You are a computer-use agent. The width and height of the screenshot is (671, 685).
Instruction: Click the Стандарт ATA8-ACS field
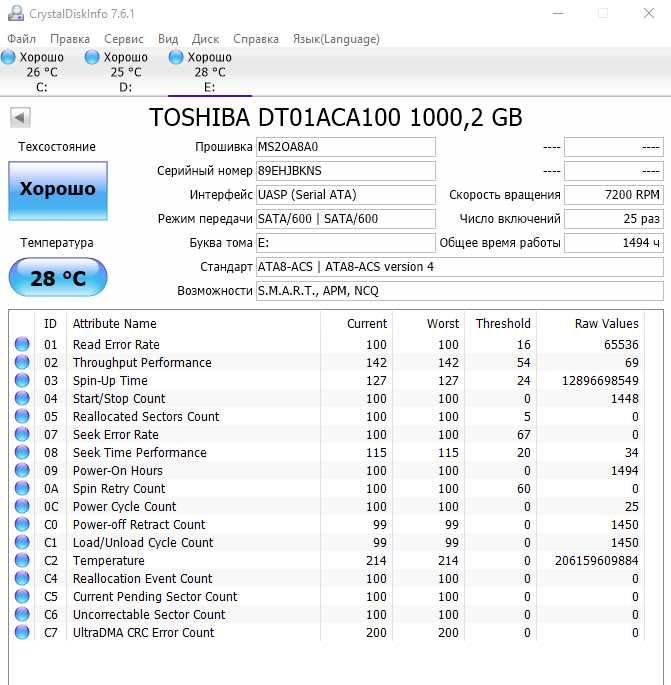460,267
